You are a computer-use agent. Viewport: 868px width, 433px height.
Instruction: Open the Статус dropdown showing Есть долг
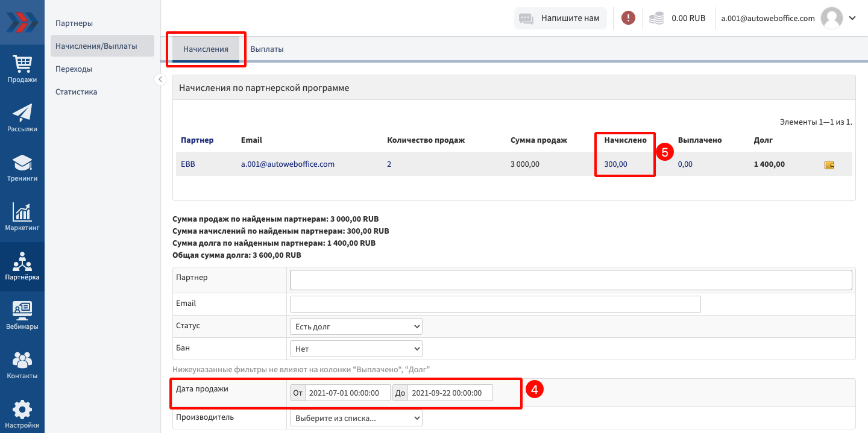pyautogui.click(x=356, y=326)
